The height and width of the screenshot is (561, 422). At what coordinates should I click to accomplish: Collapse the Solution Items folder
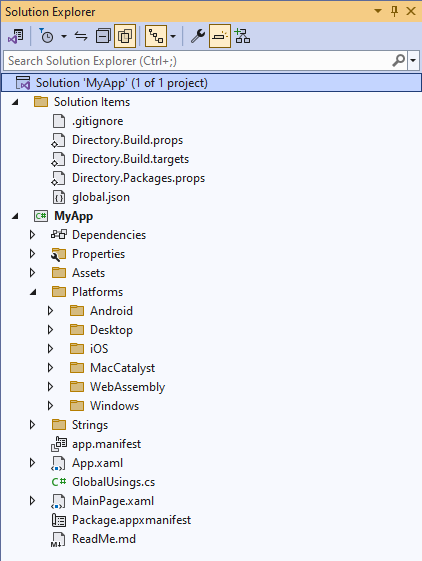15,102
